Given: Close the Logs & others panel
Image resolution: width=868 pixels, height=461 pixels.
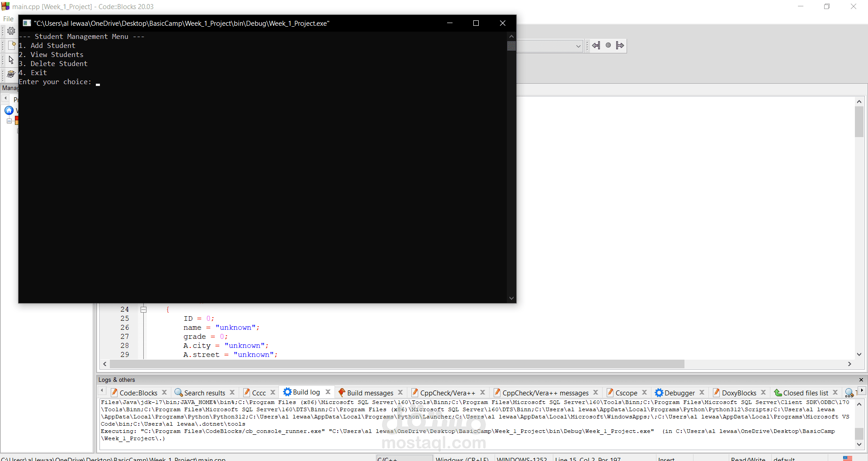Looking at the screenshot, I should 861,380.
